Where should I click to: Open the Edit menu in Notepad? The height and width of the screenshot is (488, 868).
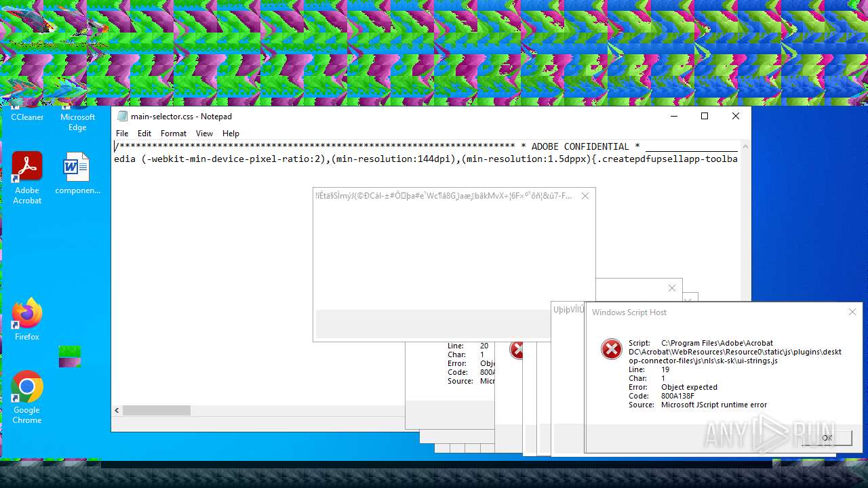click(x=144, y=134)
